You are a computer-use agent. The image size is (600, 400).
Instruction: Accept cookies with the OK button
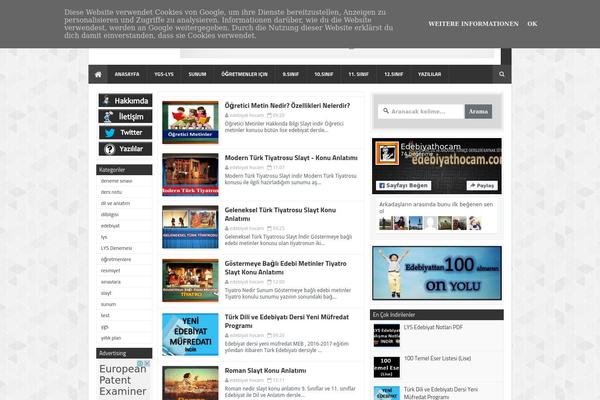click(532, 24)
